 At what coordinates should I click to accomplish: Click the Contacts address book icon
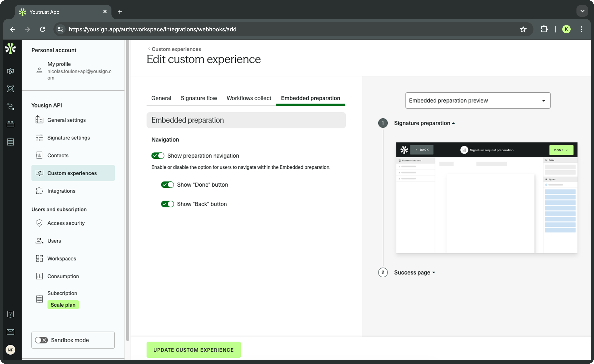39,155
